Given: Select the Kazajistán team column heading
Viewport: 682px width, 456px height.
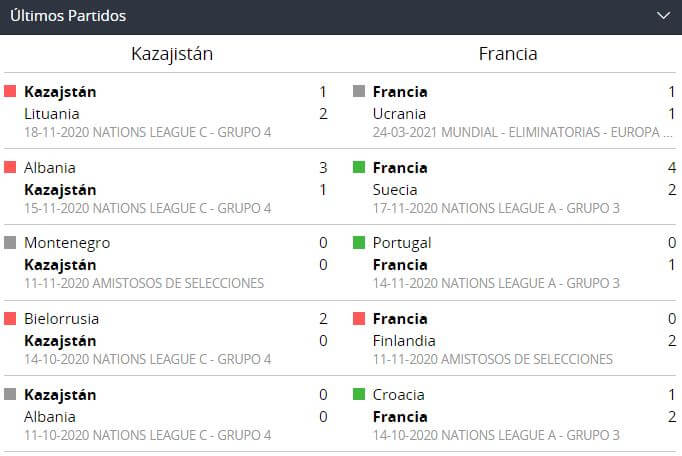Looking at the screenshot, I should point(172,54).
